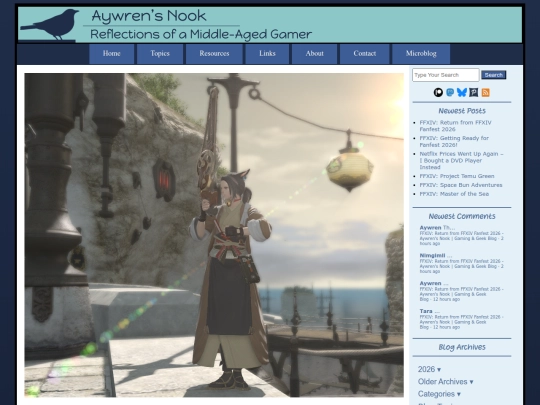
Task: Expand Older Archives section
Action: coord(445,382)
